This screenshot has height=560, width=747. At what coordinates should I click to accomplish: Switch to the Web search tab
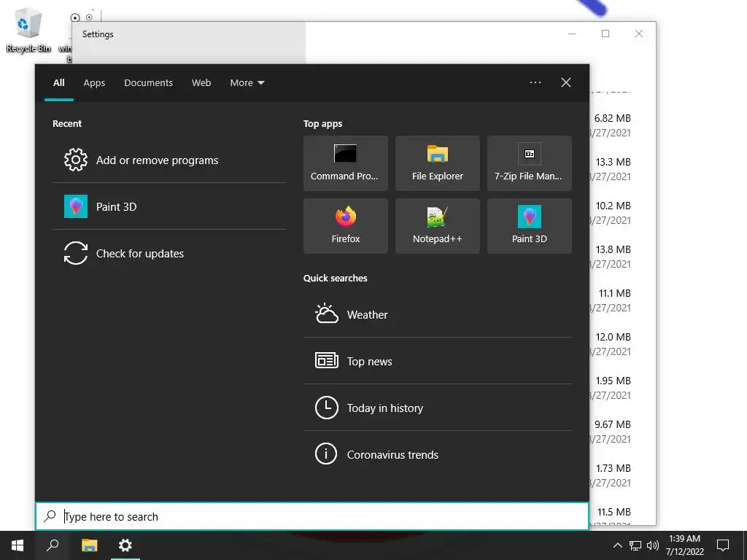[x=201, y=83]
